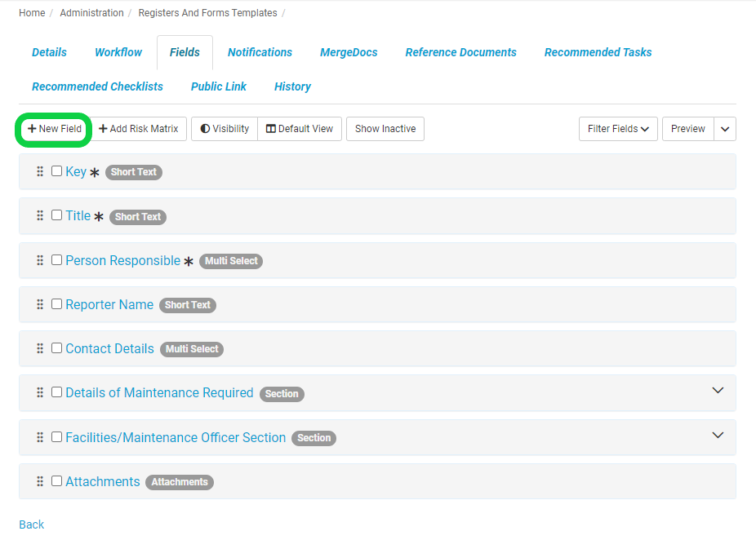Click drag handle beside Details of Maintenance Required

(x=40, y=392)
